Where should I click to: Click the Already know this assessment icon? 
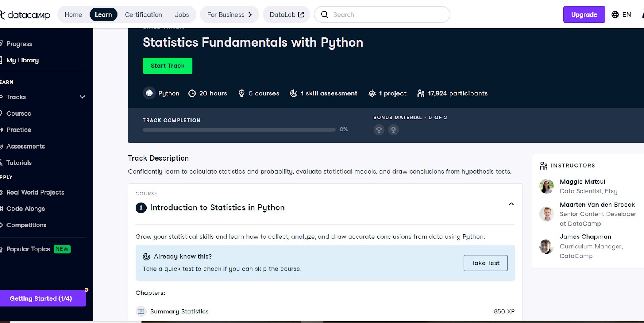click(x=147, y=257)
